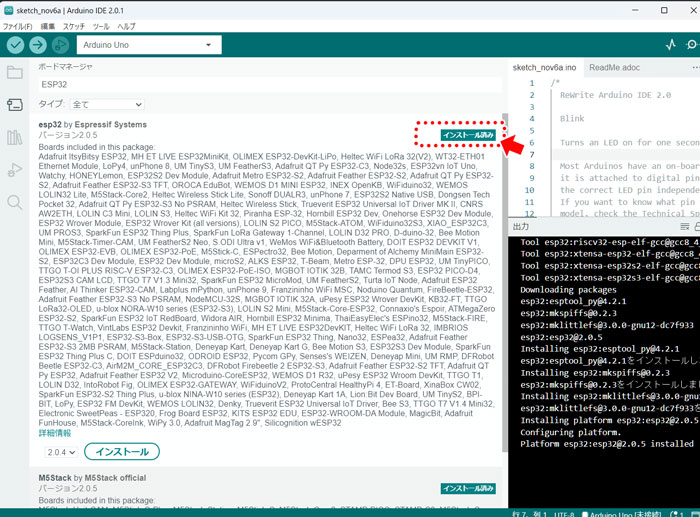
Task: Click the board search field containing ESP32
Action: (x=270, y=84)
